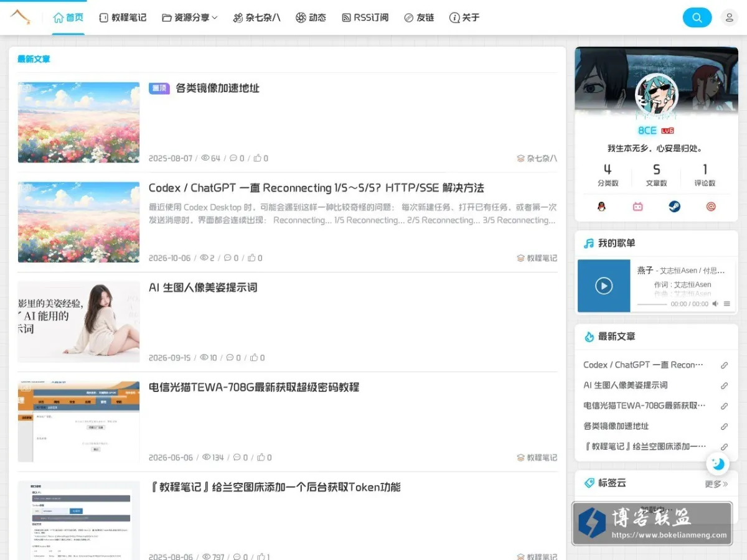The image size is (747, 560).
Task: Click the 我的歌单 music note icon
Action: tap(588, 243)
